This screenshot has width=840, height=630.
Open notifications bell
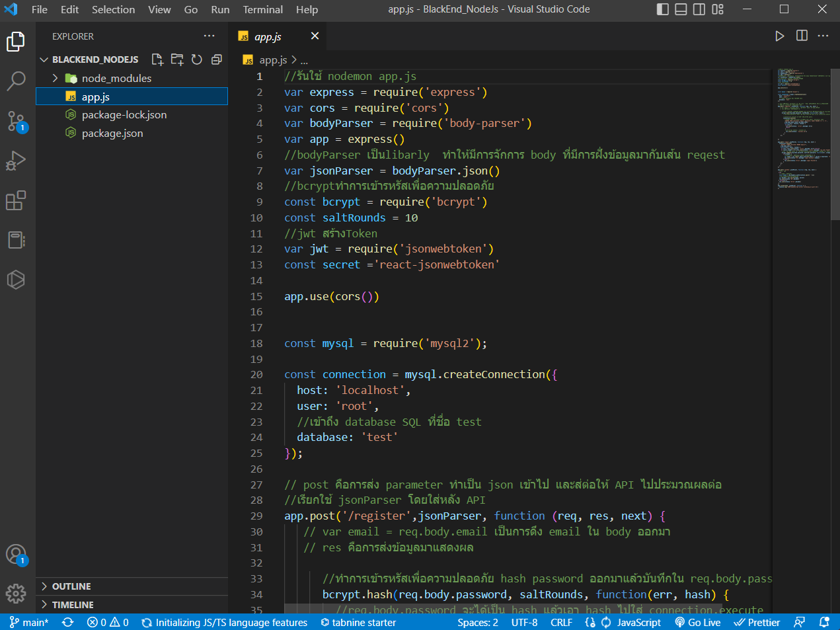tap(824, 622)
